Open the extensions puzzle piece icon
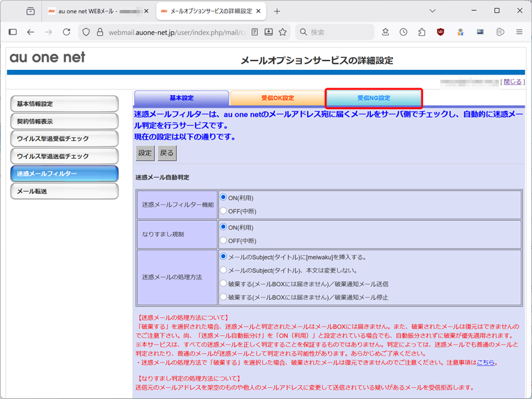 coord(422,32)
